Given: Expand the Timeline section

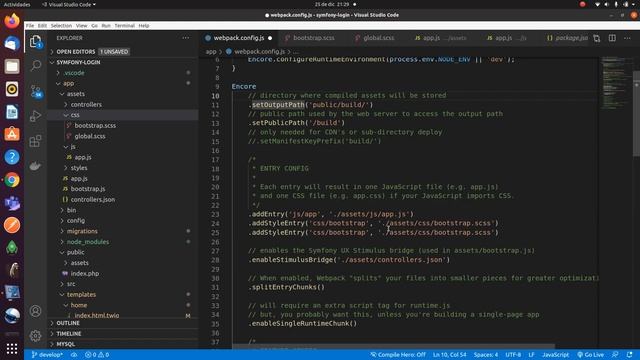Looking at the screenshot, I should [x=69, y=333].
